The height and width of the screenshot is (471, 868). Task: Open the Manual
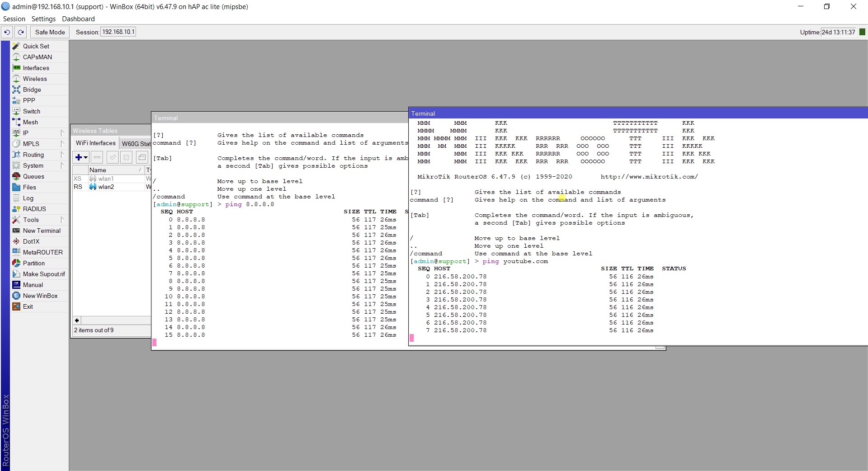coord(33,285)
